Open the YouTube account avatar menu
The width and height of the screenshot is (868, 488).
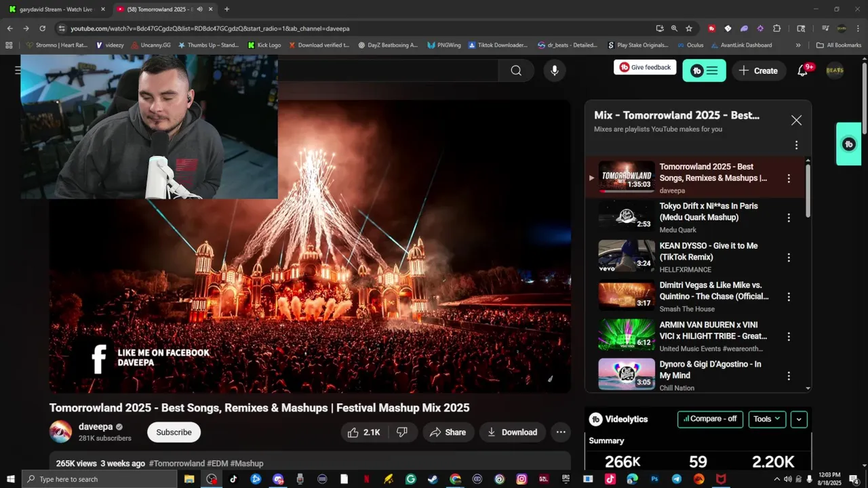835,70
